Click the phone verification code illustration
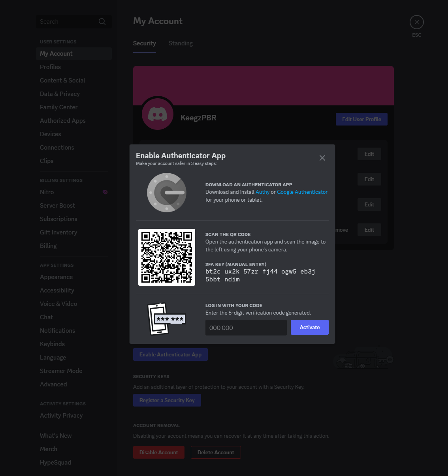The height and width of the screenshot is (476, 448). click(166, 319)
